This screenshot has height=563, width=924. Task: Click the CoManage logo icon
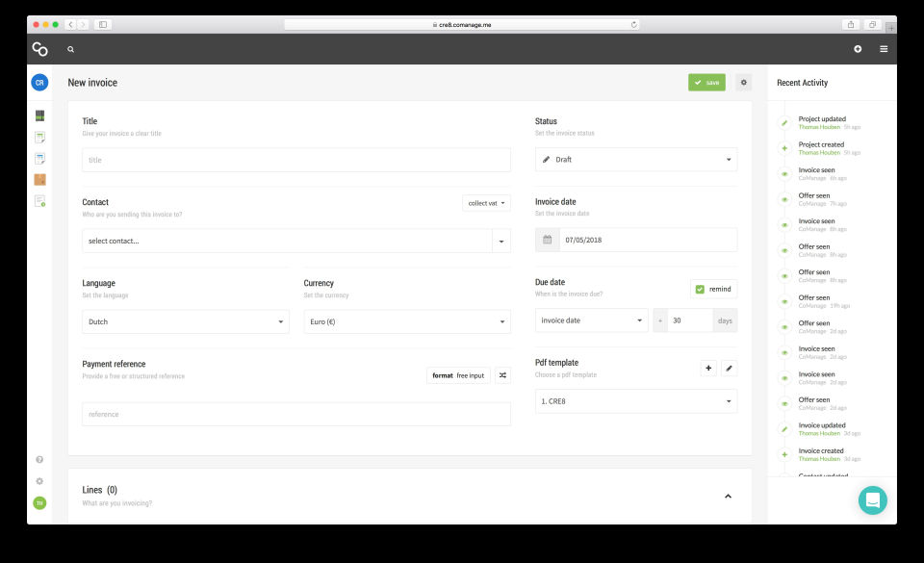pos(40,49)
